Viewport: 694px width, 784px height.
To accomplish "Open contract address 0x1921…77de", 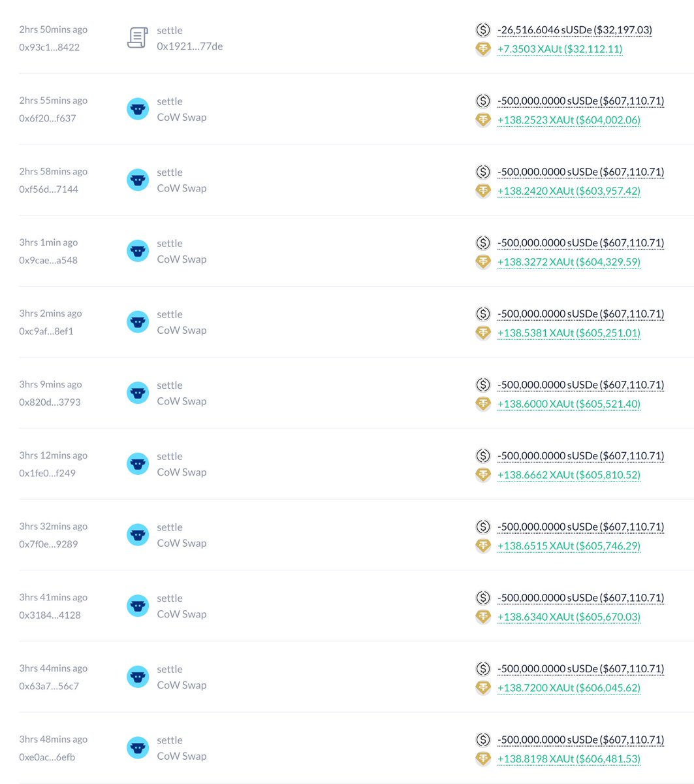I will tap(189, 46).
